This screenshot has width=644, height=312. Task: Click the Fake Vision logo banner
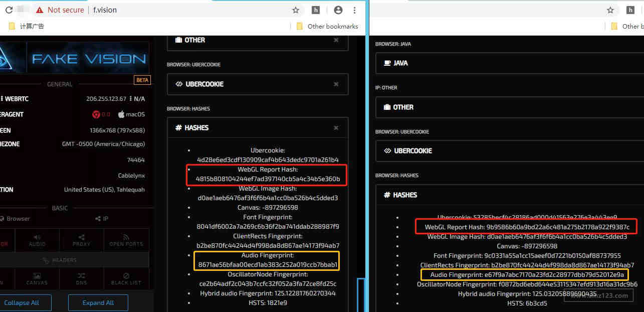pyautogui.click(x=74, y=58)
